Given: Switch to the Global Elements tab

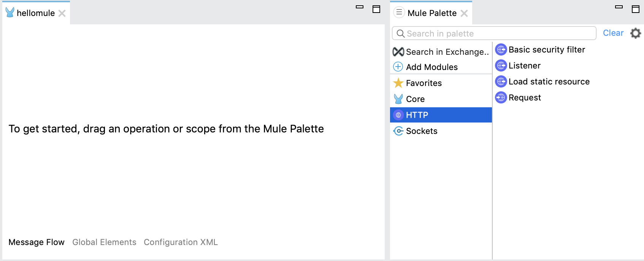Looking at the screenshot, I should pos(105,242).
